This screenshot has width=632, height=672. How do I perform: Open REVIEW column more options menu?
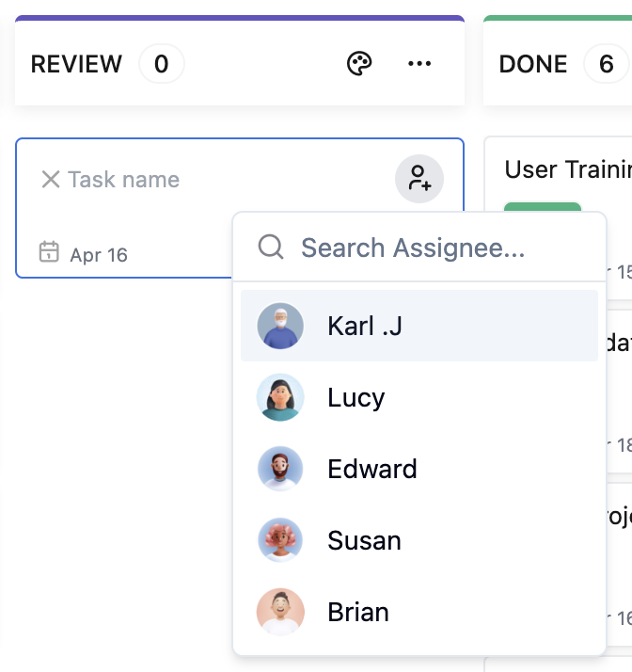(419, 64)
